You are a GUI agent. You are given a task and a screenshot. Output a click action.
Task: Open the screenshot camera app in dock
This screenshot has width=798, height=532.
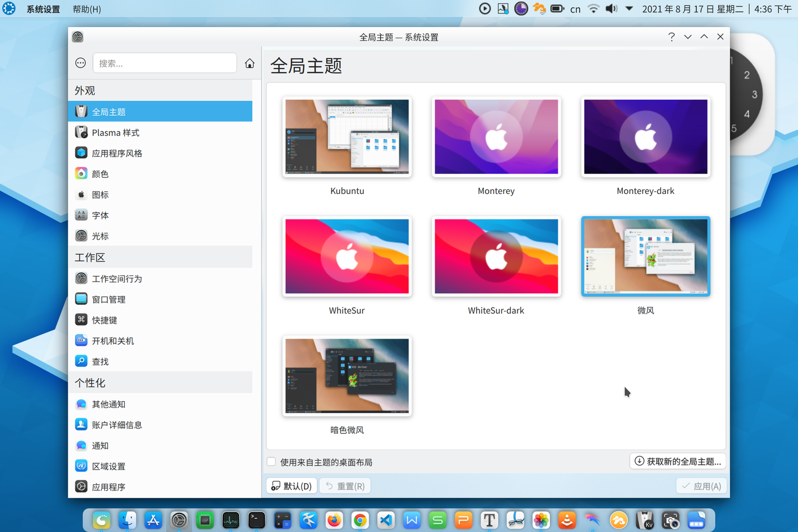click(671, 520)
